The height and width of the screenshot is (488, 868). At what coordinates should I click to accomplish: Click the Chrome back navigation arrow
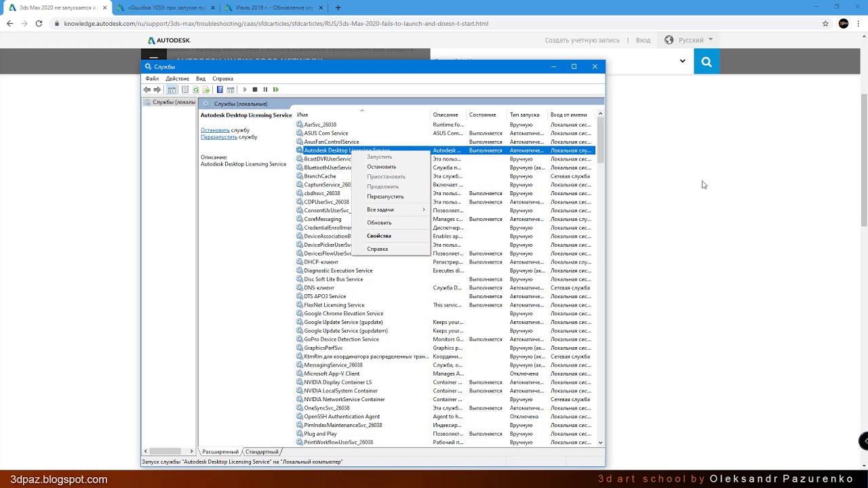[9, 24]
